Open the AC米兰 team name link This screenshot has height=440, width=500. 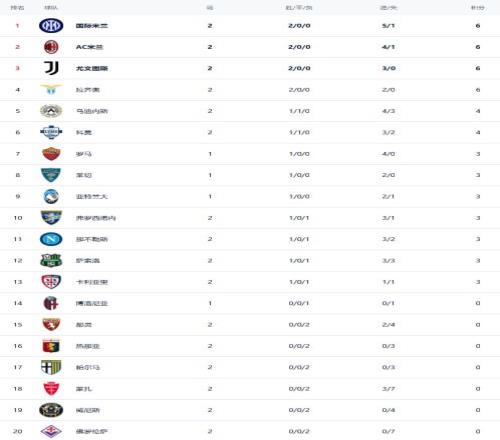pyautogui.click(x=89, y=47)
